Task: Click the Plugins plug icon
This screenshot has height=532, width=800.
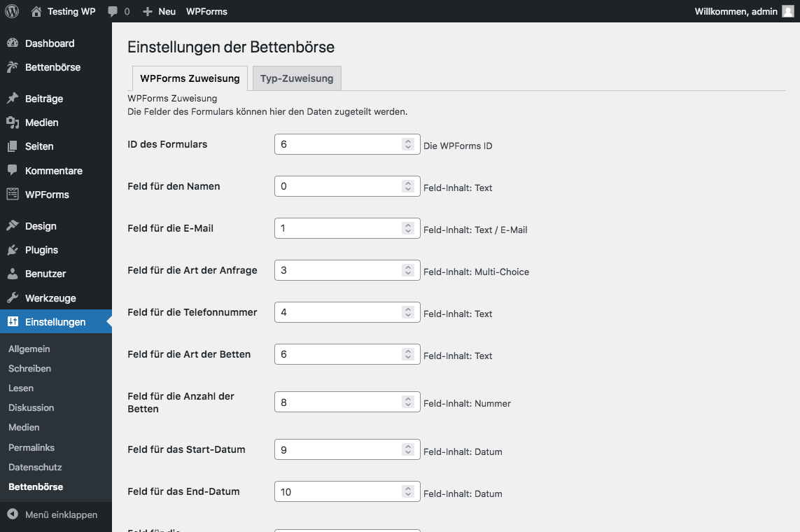Action: [13, 250]
